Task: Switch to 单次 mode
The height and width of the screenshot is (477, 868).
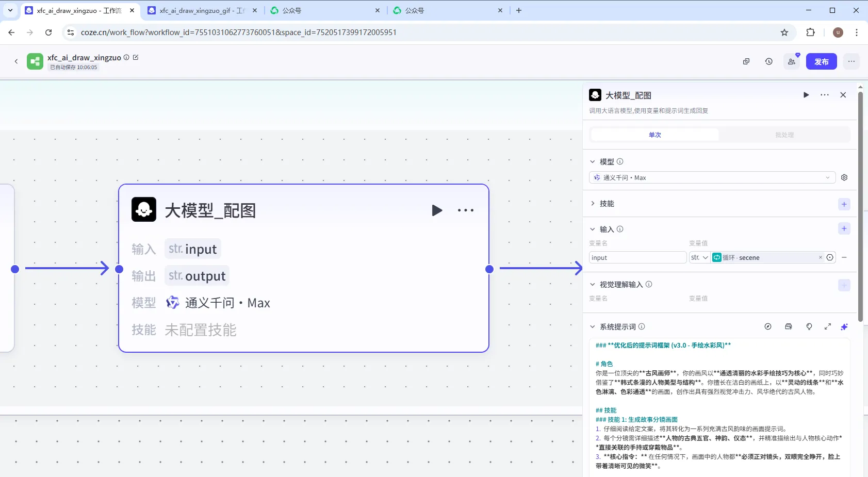Action: coord(654,135)
